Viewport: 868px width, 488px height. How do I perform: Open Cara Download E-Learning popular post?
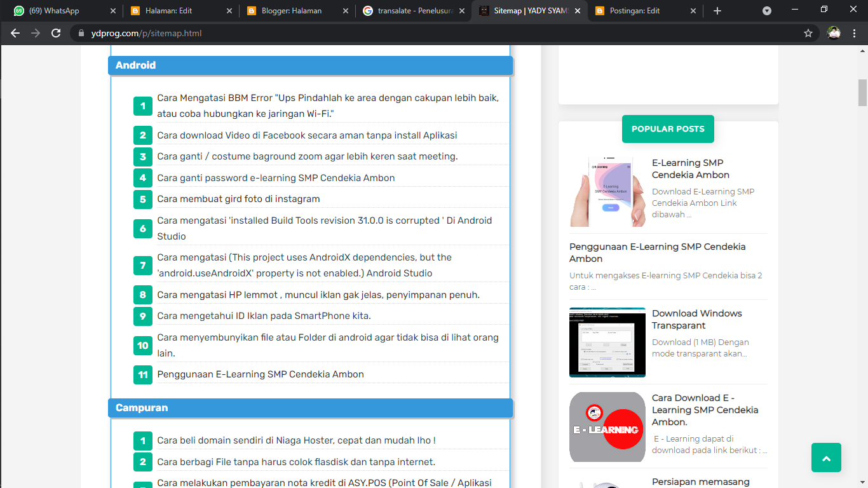pos(705,410)
